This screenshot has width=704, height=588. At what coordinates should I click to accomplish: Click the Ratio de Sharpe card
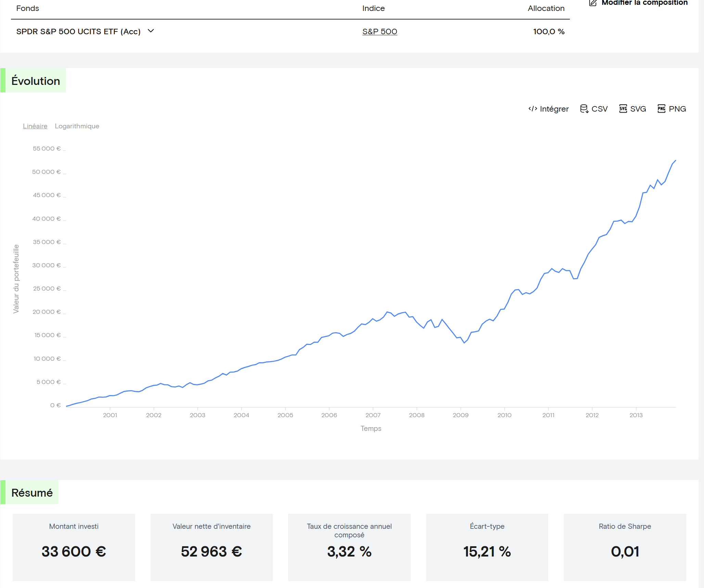tap(624, 547)
